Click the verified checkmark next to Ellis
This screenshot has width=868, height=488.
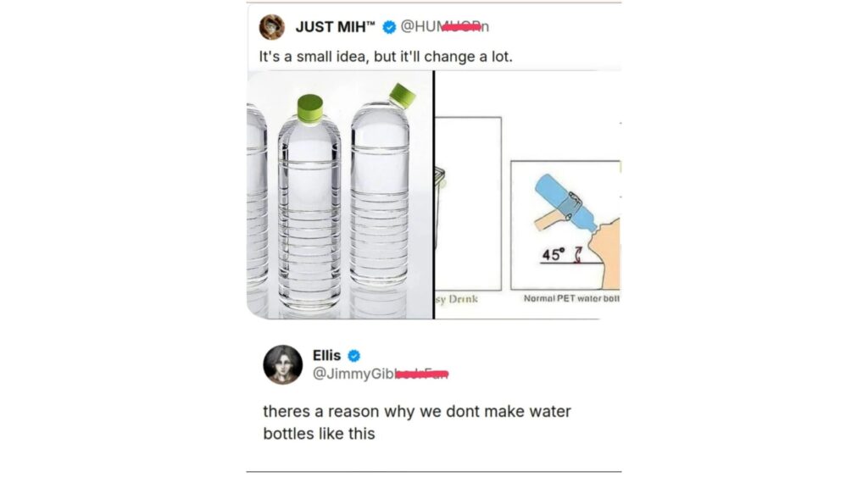point(355,356)
